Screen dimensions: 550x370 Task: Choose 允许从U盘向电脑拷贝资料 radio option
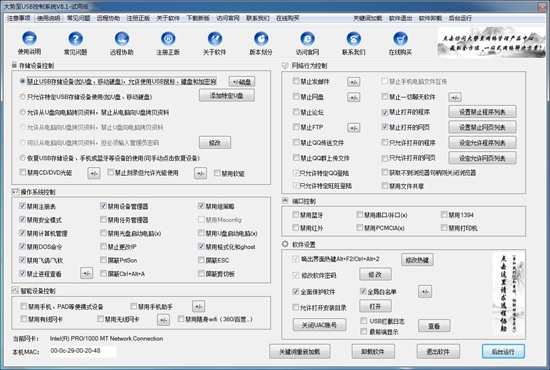[x=22, y=112]
